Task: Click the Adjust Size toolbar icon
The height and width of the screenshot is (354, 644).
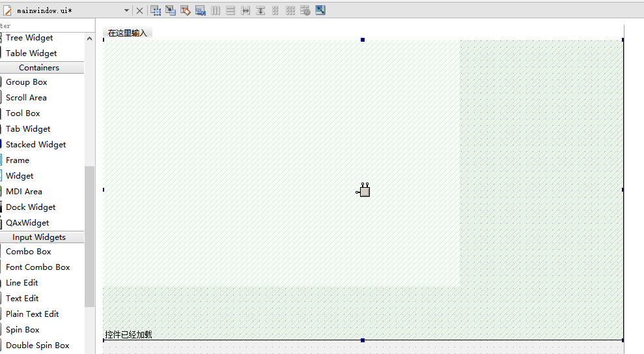Action: tap(320, 10)
